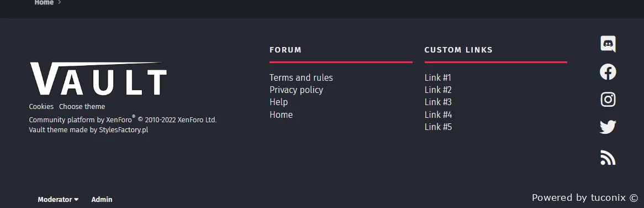Go to Home in breadcrumb

[x=44, y=2]
